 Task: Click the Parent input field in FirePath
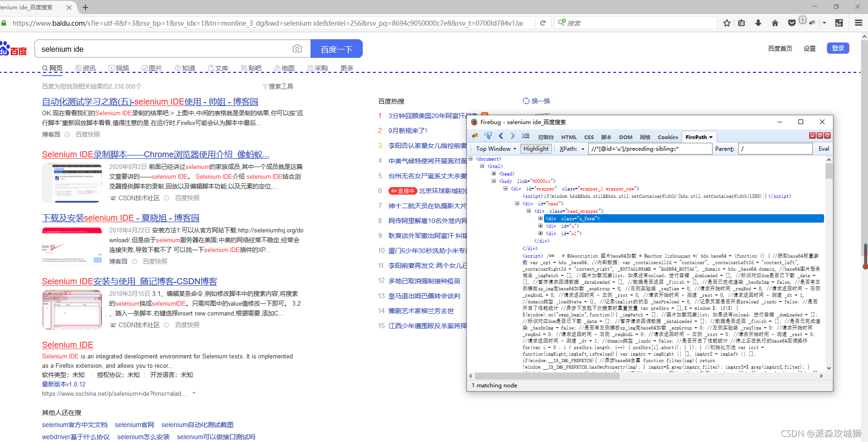[775, 148]
